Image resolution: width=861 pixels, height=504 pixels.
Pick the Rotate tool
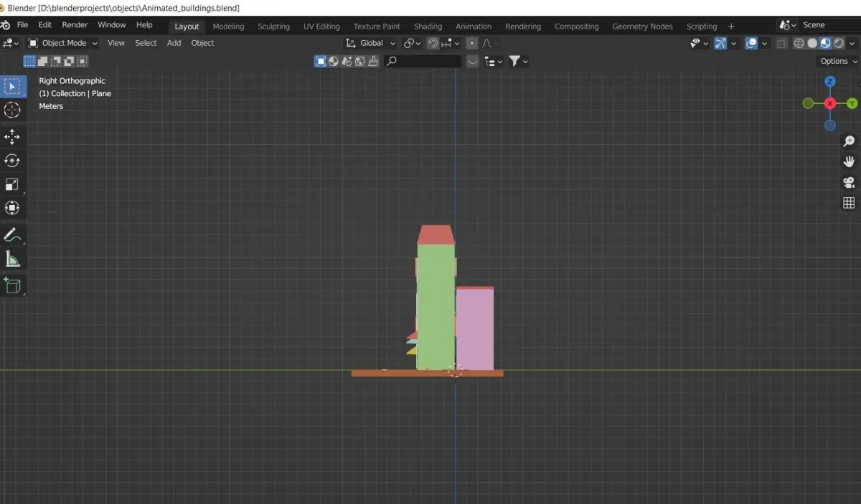12,161
